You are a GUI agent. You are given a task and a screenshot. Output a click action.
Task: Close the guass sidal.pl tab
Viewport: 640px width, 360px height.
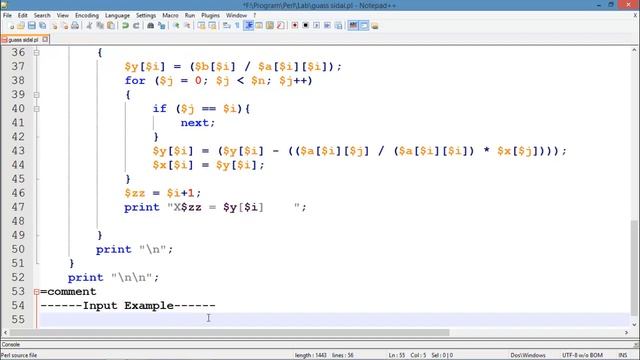coord(45,40)
